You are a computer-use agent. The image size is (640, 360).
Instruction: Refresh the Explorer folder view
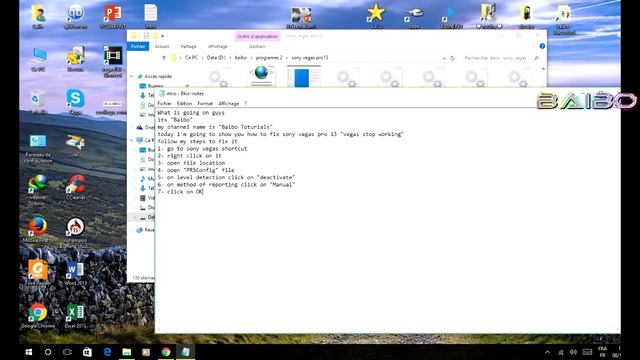(x=452, y=58)
